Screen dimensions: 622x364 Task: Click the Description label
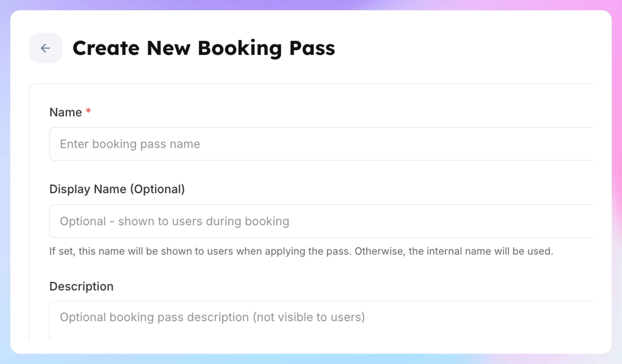coord(82,286)
